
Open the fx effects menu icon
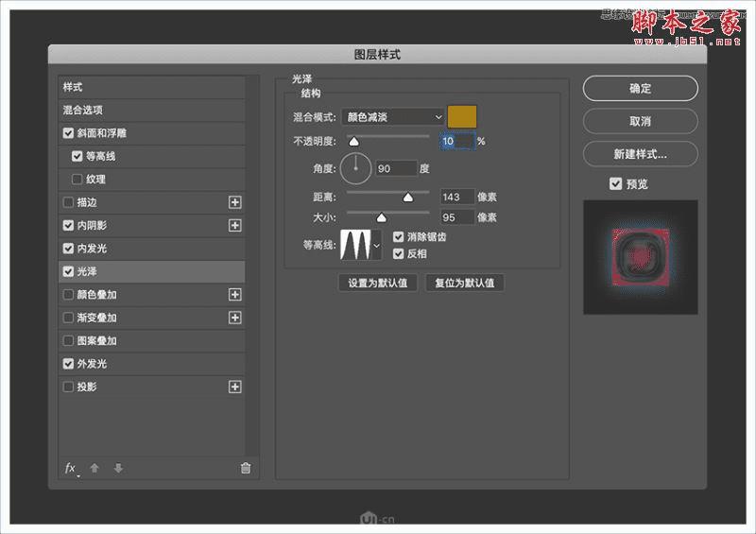click(72, 469)
